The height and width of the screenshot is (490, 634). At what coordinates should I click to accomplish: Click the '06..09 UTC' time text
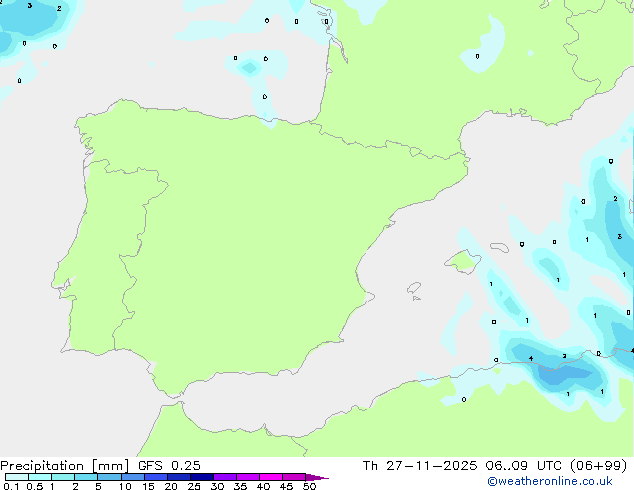click(523, 466)
